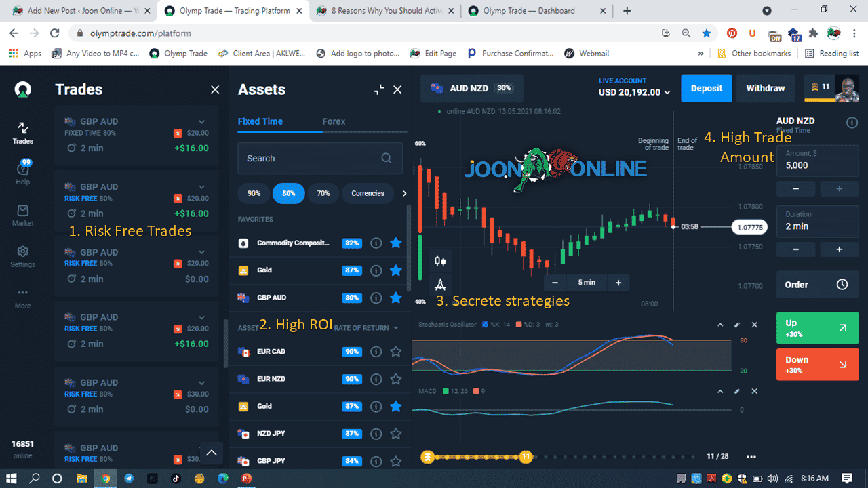Open the Help sidebar item
This screenshot has height=488, width=868.
coord(22,174)
